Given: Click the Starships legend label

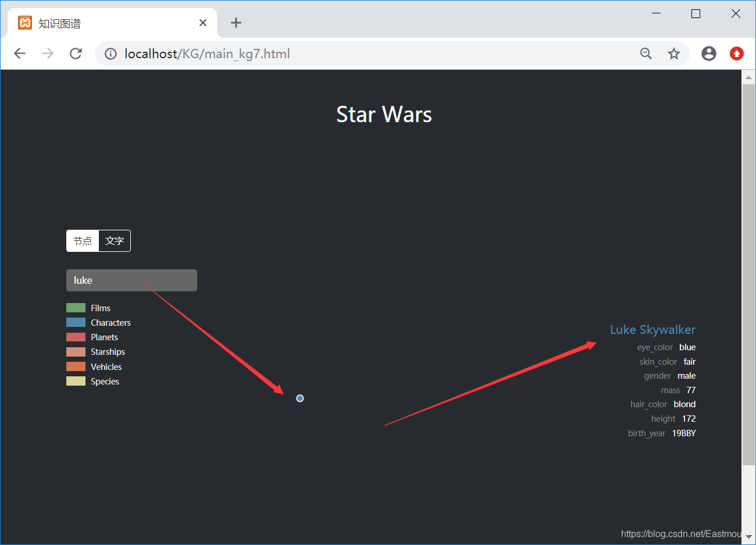Looking at the screenshot, I should click(x=108, y=351).
